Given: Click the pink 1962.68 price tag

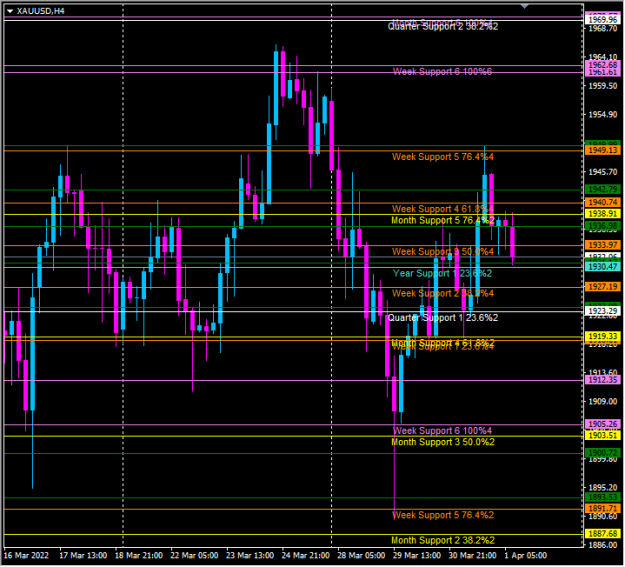Looking at the screenshot, I should tap(603, 65).
